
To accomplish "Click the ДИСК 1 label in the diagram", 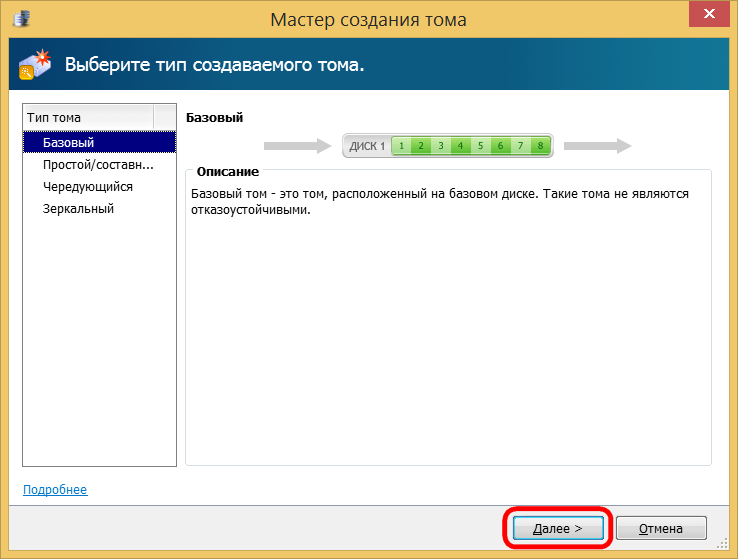I will coord(367,146).
